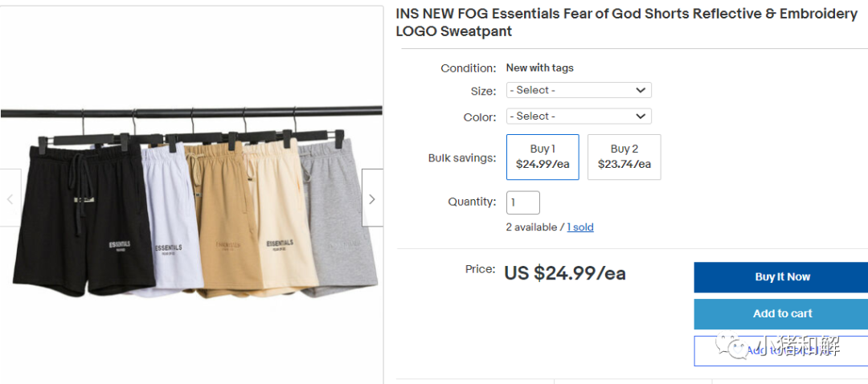Image resolution: width=868 pixels, height=384 pixels.
Task: Select the Buy 1 $24.99/ea option
Action: click(x=542, y=157)
